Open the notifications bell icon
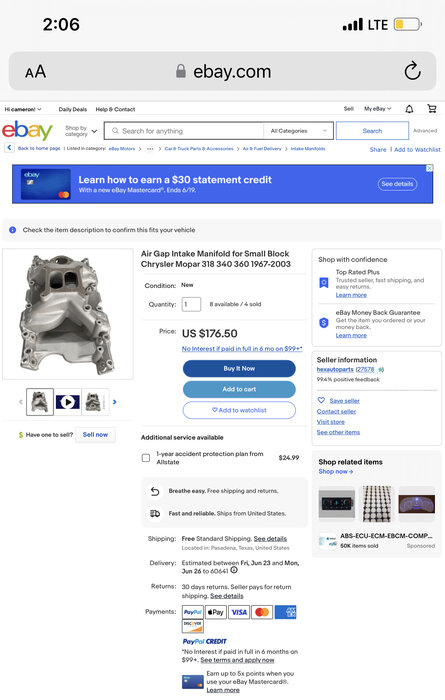The image size is (445, 700). tap(409, 108)
